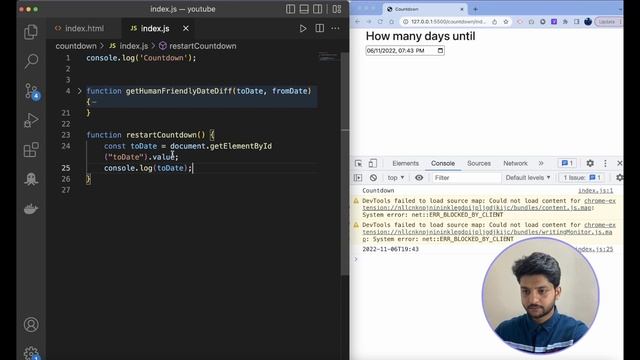The image size is (640, 360).
Task: Bookmark this page with star icon
Action: tap(506, 22)
